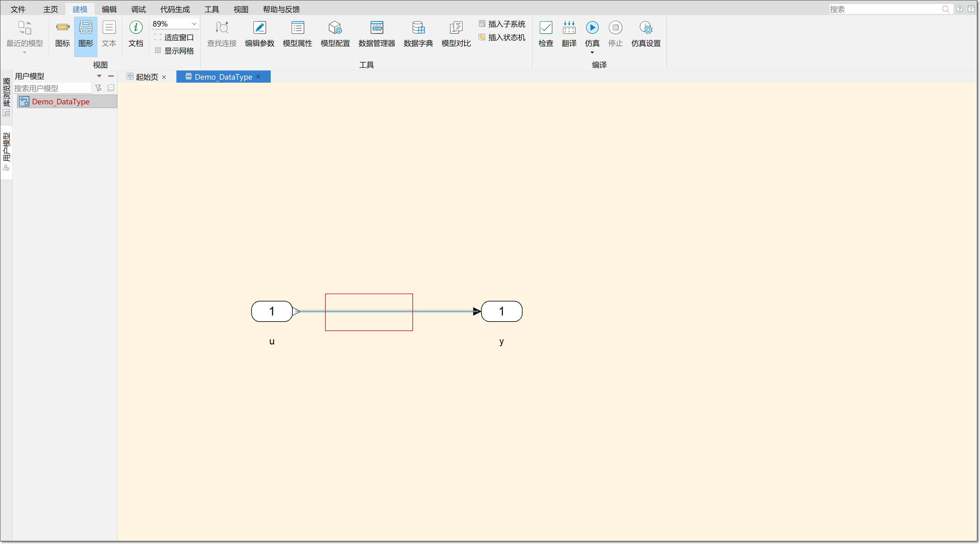
Task: Expand the 仿真 dropdown arrow
Action: pos(592,52)
